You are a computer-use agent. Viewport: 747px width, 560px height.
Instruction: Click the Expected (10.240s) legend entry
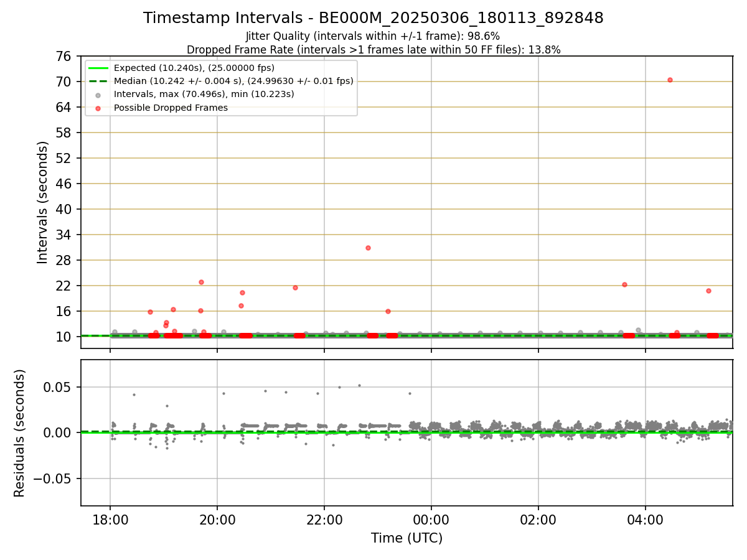[194, 68]
